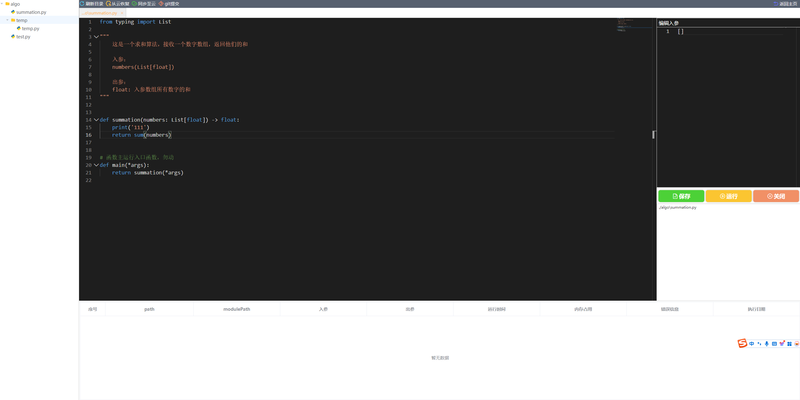Fold the summation function at line 14
Screen dimensions: 800x400
click(96, 120)
